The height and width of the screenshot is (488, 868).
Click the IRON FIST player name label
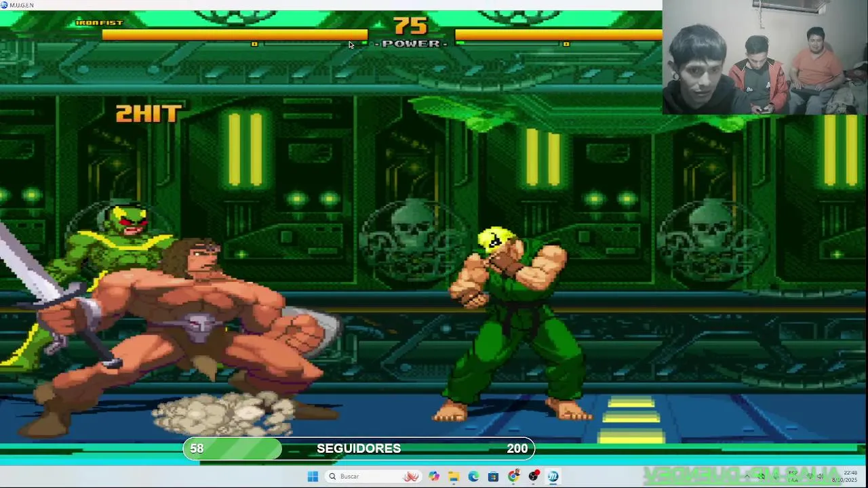pos(99,23)
